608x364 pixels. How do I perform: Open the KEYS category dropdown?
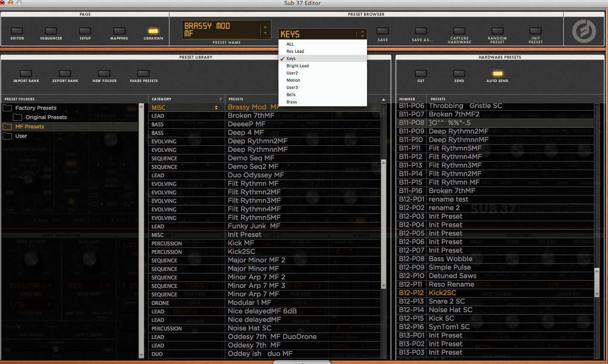point(322,34)
